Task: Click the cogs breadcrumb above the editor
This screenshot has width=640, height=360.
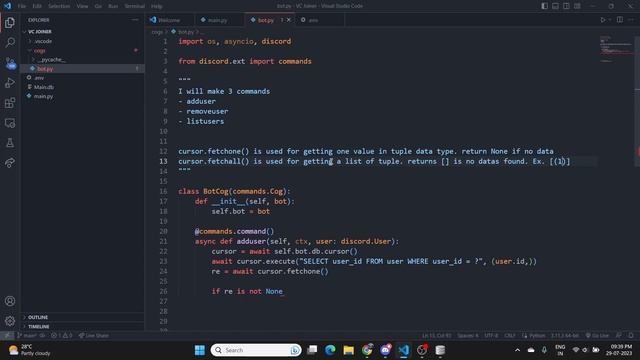Action: click(156, 32)
